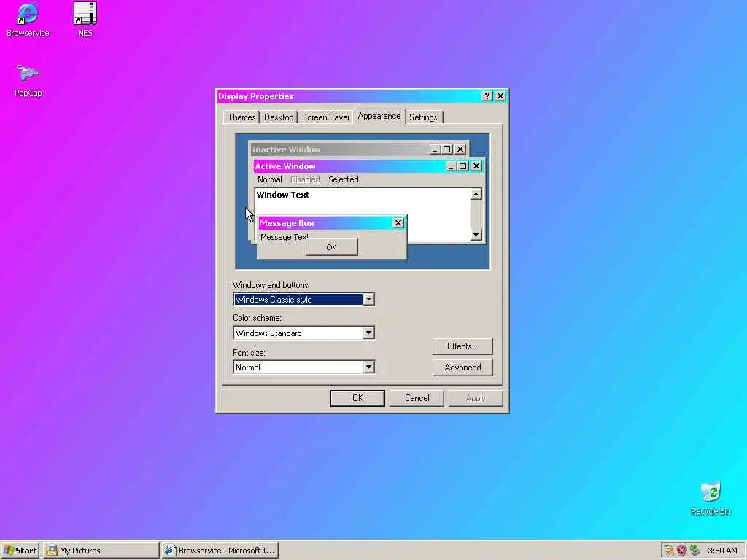Open the Effects dialog

click(x=462, y=346)
